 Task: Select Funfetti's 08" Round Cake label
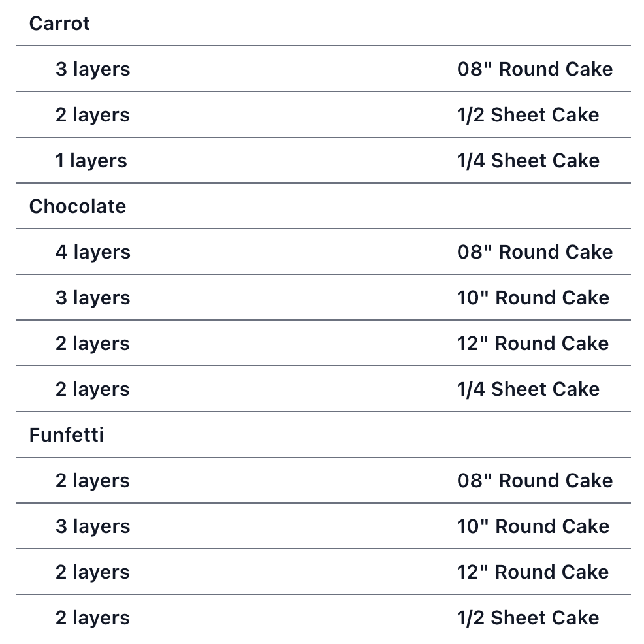(x=534, y=481)
